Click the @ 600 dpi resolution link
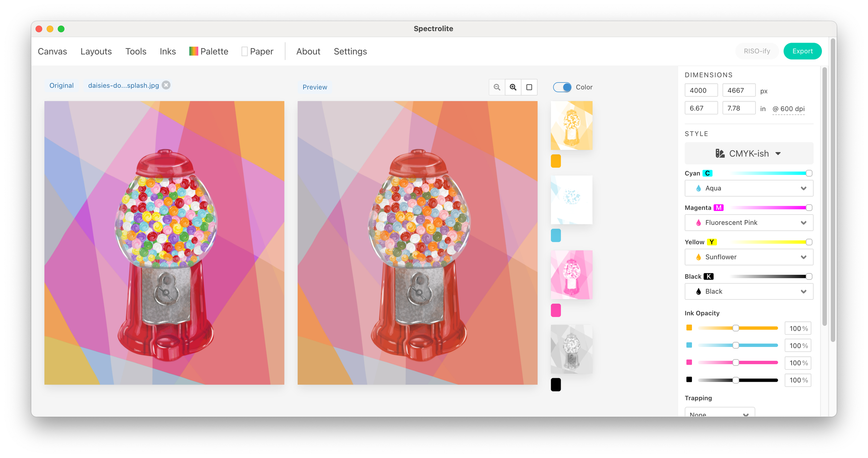868x458 pixels. [x=788, y=109]
